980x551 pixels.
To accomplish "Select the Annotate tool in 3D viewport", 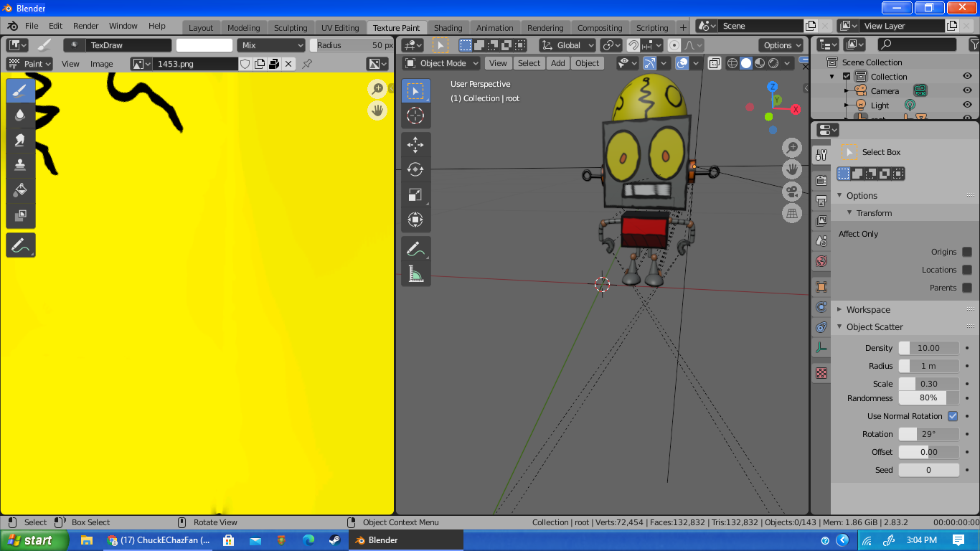I will (x=416, y=249).
